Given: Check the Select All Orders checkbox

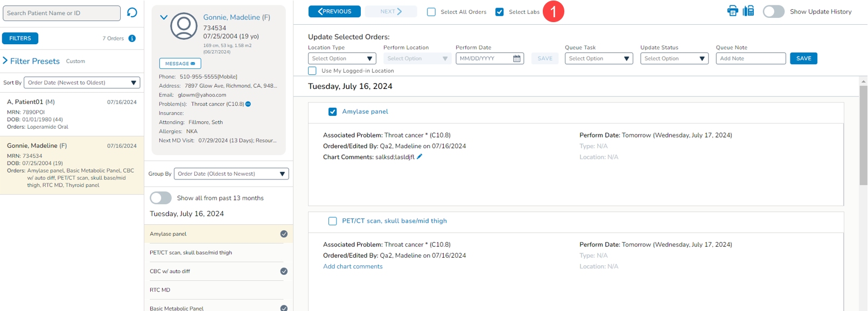Looking at the screenshot, I should (431, 12).
